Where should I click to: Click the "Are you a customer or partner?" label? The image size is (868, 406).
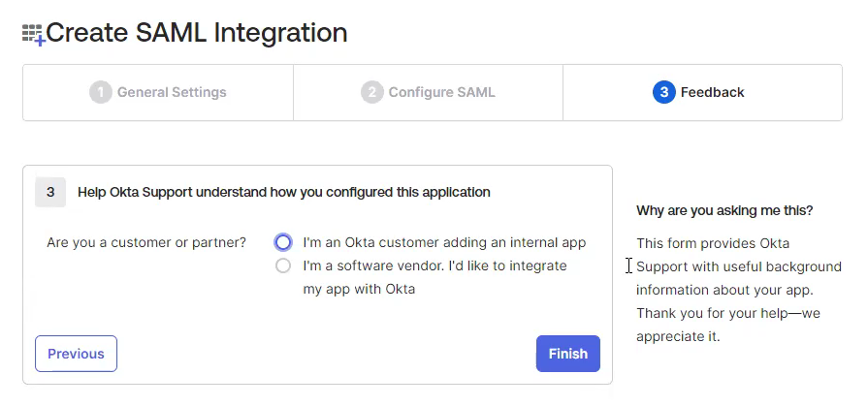coord(146,242)
